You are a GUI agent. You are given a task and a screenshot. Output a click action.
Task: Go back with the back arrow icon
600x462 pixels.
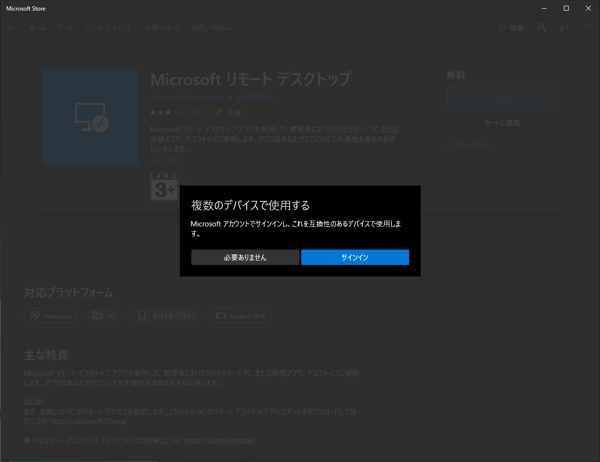12,28
